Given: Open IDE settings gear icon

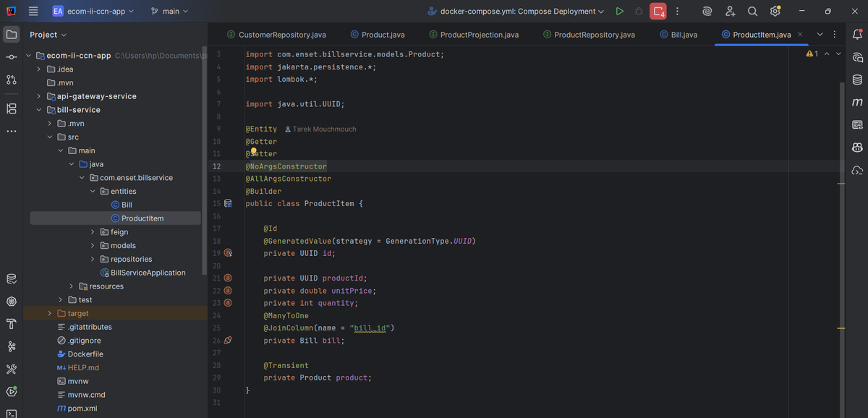Looking at the screenshot, I should click(x=775, y=12).
